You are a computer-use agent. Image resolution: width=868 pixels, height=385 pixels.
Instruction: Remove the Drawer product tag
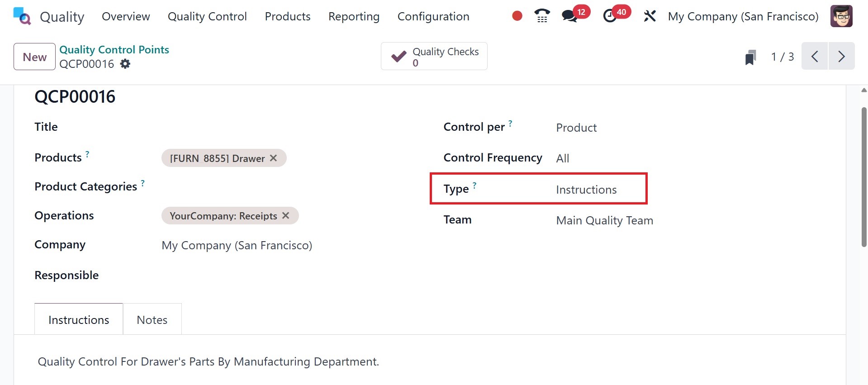(274, 158)
